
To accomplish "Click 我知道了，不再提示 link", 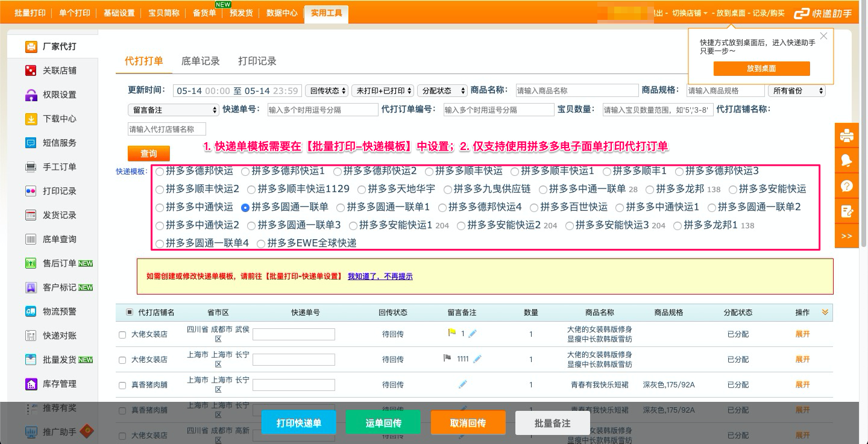I will click(x=380, y=277).
